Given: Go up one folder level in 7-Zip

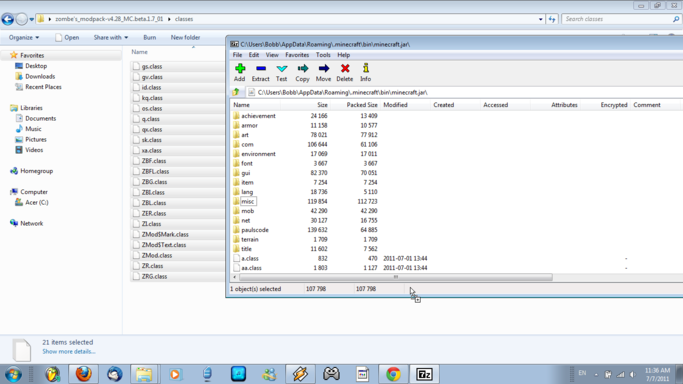Looking at the screenshot, I should tap(236, 92).
